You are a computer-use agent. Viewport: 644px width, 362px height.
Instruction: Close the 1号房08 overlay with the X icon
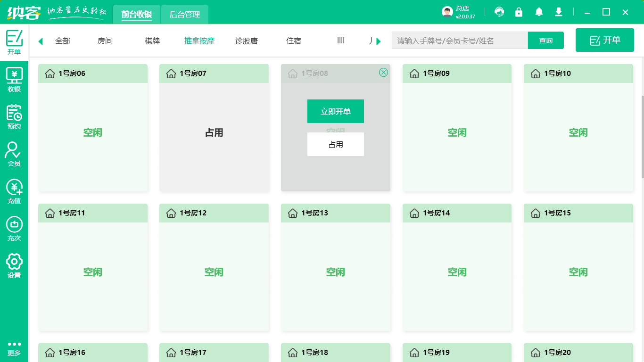tap(384, 72)
